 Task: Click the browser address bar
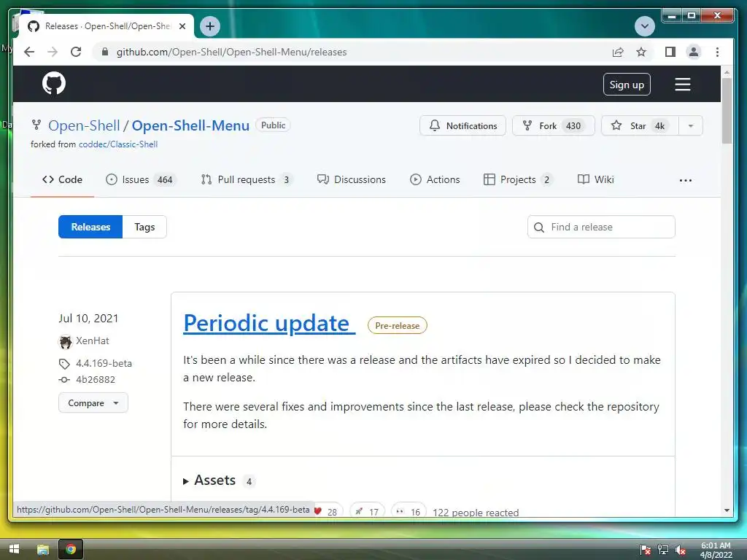click(x=352, y=52)
